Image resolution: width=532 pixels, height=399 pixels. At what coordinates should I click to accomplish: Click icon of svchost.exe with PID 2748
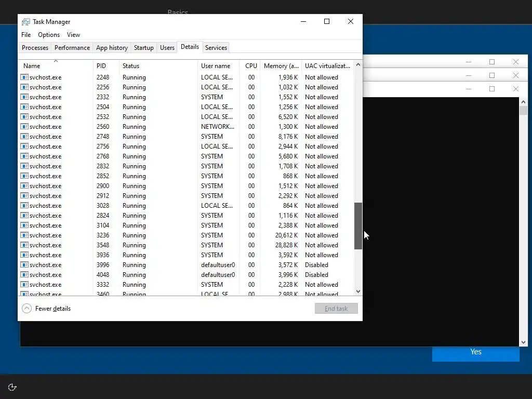[x=24, y=136]
